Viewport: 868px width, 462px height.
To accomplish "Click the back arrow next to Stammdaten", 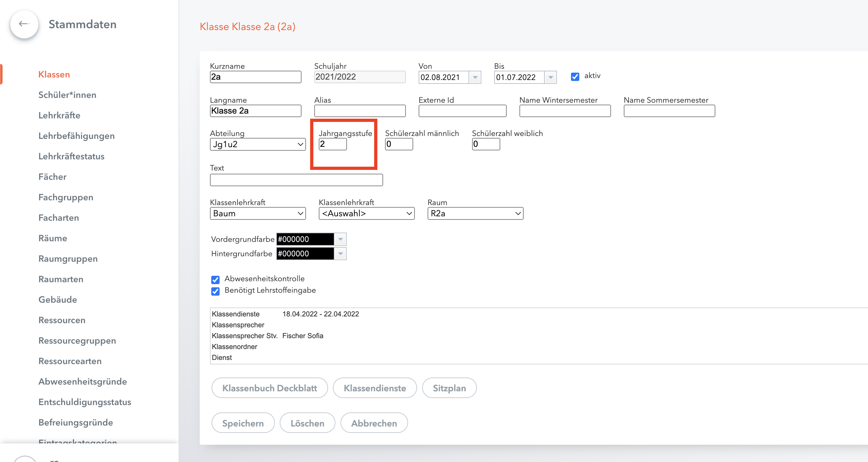I will [x=24, y=24].
